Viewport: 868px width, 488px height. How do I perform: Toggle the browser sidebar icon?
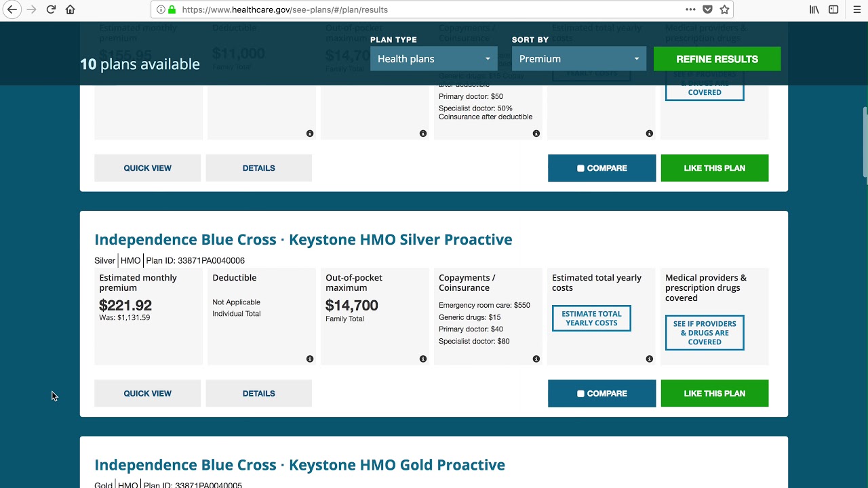tap(833, 9)
